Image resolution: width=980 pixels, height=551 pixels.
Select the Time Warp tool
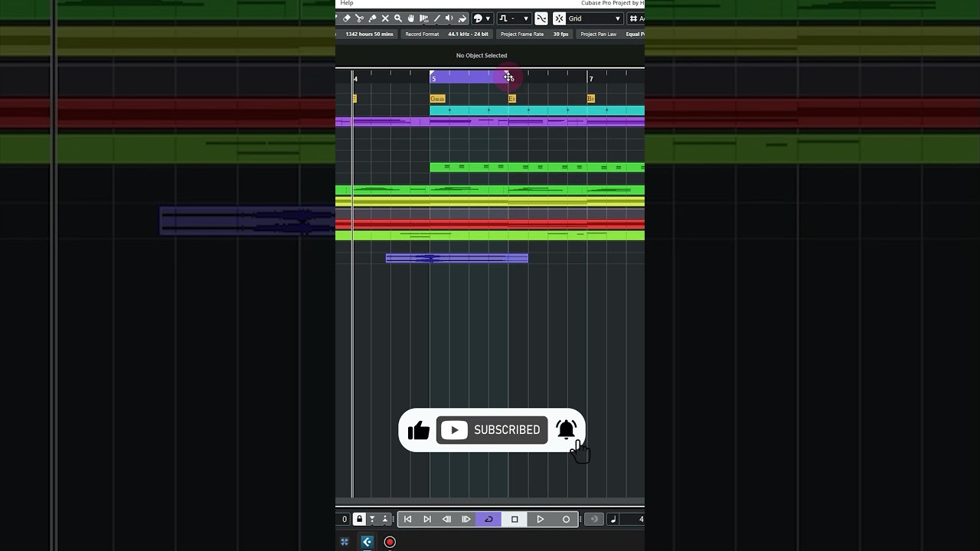click(424, 18)
